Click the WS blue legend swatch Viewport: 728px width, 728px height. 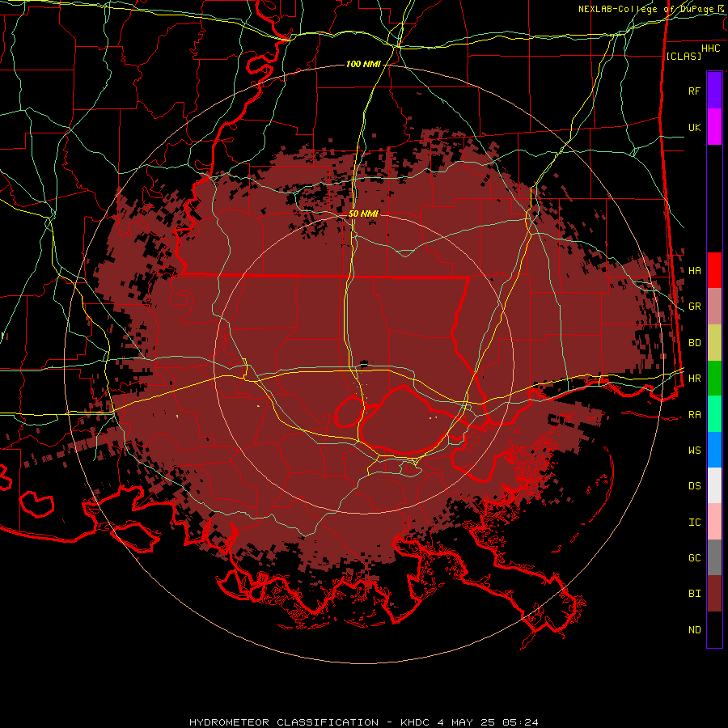[x=714, y=450]
